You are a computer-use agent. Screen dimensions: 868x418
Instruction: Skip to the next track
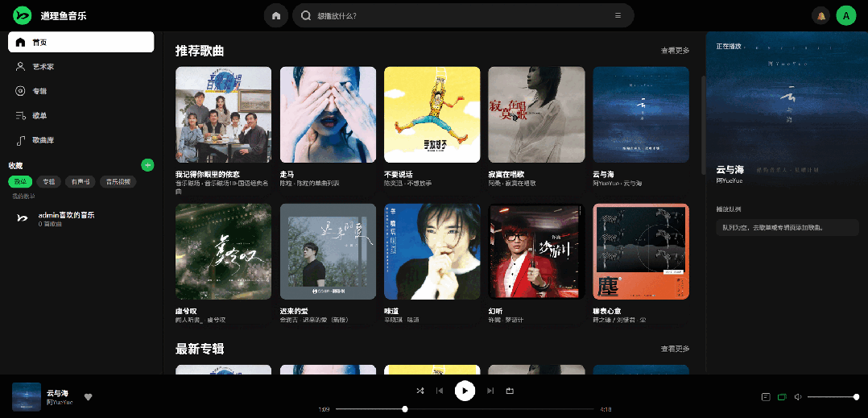pos(490,391)
